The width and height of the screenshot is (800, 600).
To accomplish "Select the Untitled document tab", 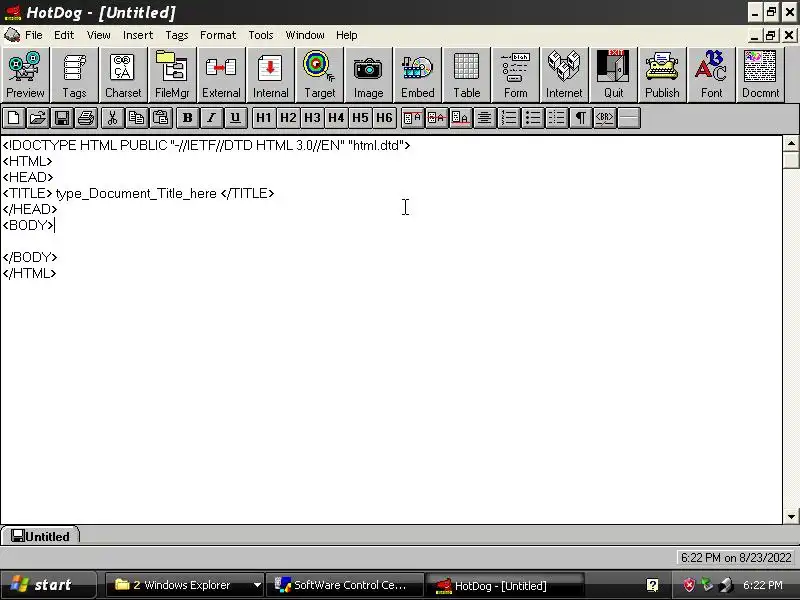I will point(40,536).
